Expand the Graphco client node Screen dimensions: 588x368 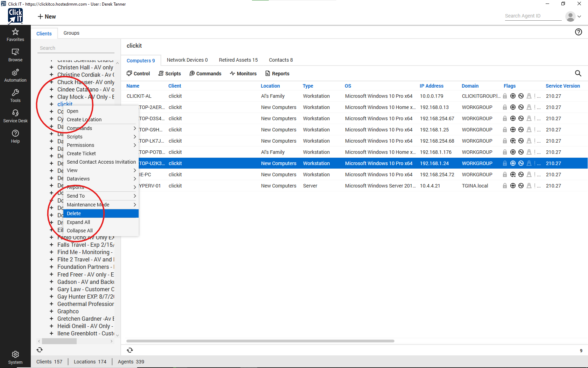click(x=51, y=311)
